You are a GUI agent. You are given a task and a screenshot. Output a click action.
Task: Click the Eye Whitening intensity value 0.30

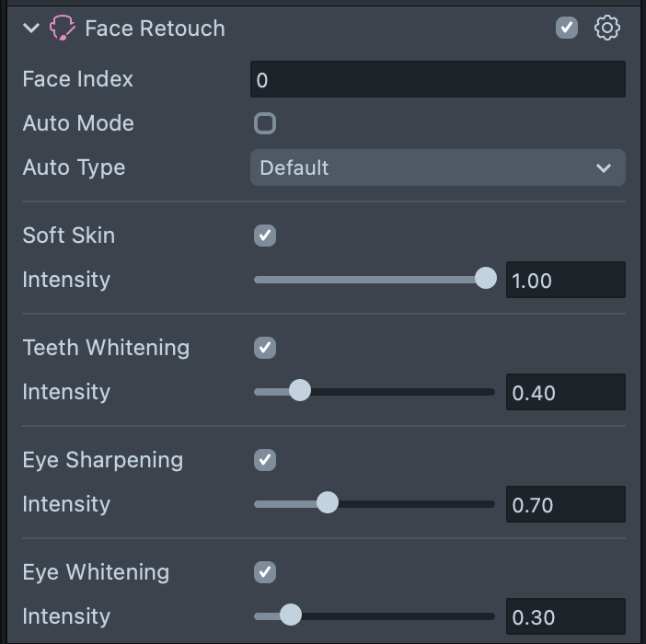[x=565, y=616]
